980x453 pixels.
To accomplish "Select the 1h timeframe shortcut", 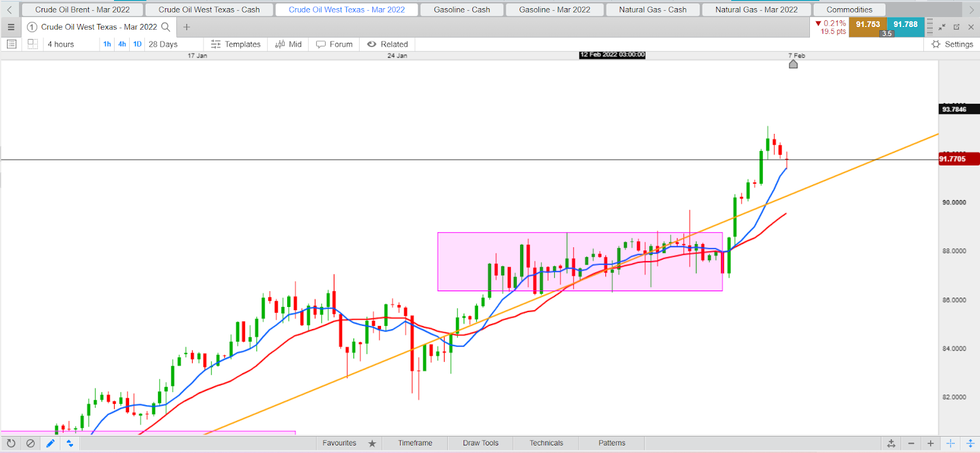I will (107, 44).
